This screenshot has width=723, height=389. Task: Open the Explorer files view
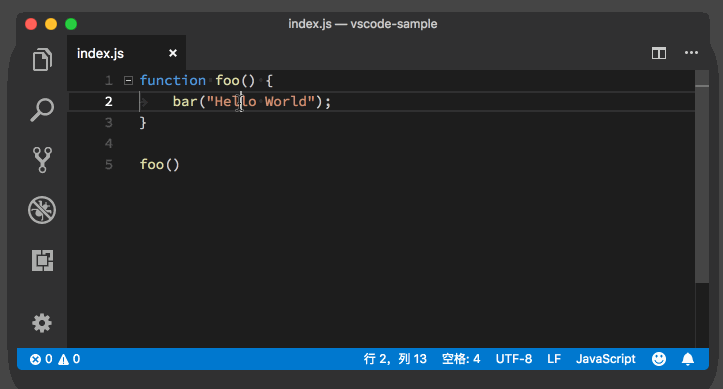(x=42, y=59)
